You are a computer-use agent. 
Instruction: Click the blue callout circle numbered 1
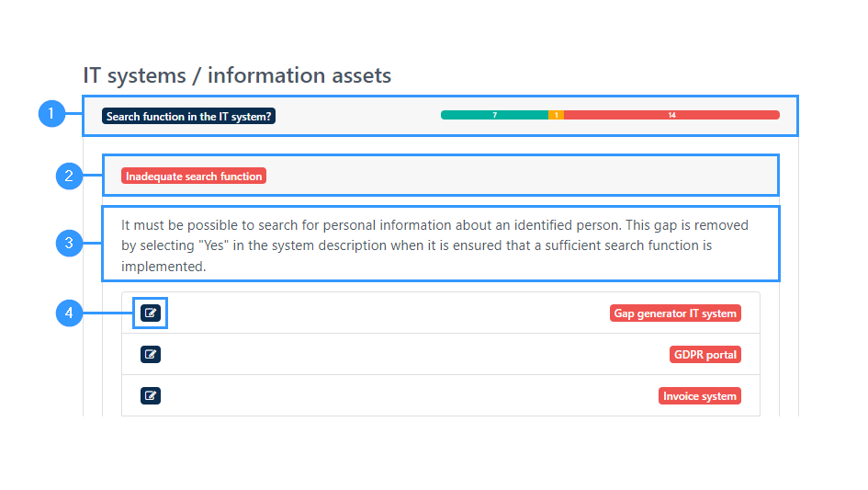coord(51,115)
